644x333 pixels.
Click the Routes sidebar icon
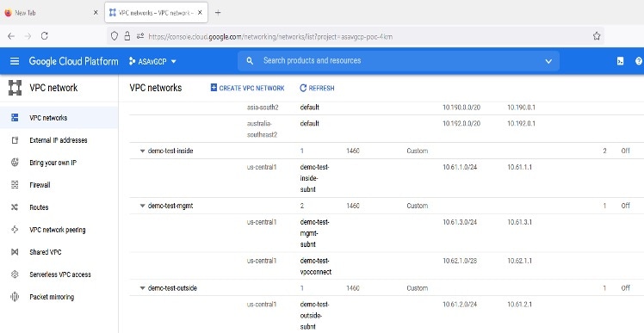[15, 207]
